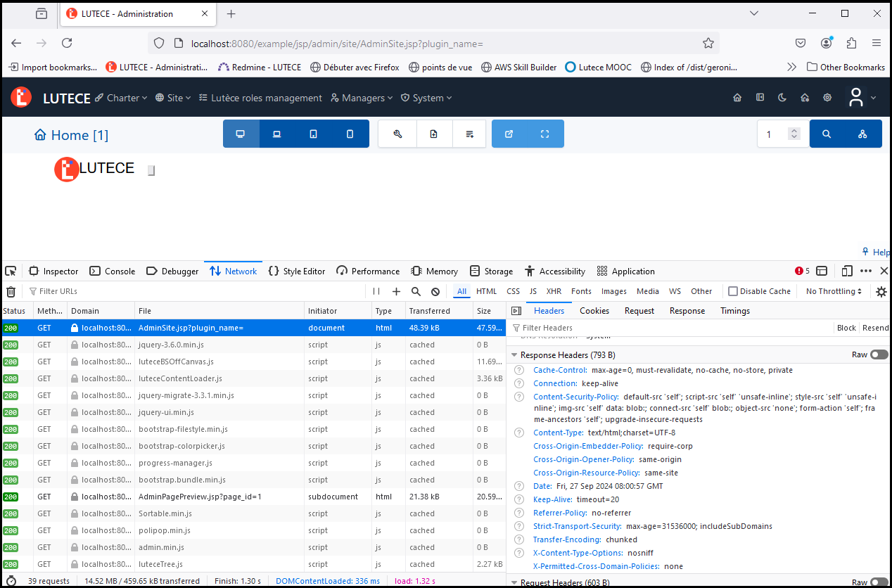Select the desktop preview icon in page toolbar
The height and width of the screenshot is (588, 892).
coord(241,134)
